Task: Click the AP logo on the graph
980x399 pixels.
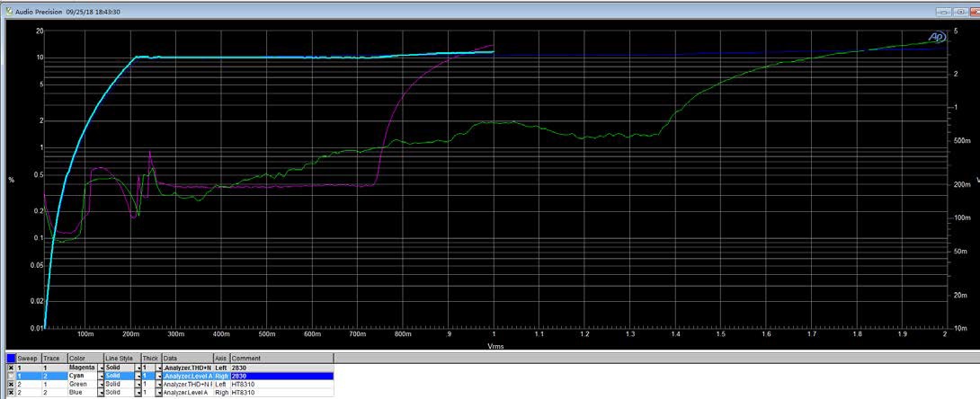Action: (936, 37)
